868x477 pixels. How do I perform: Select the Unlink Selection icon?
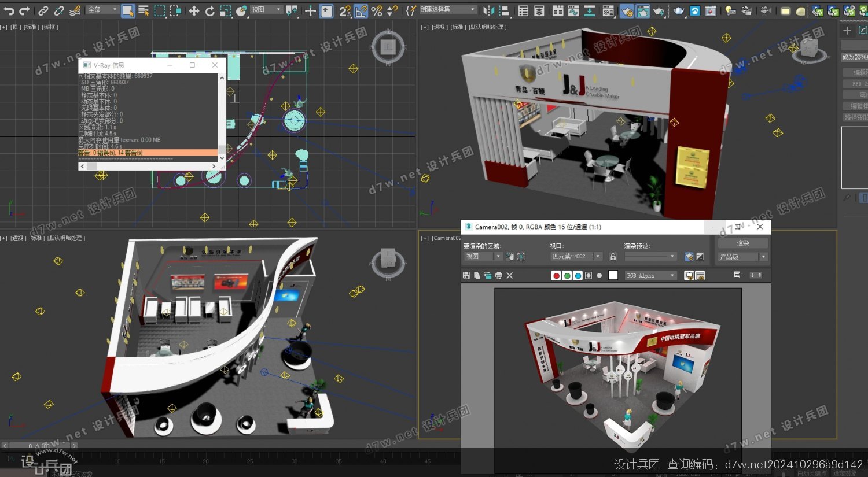coord(59,11)
